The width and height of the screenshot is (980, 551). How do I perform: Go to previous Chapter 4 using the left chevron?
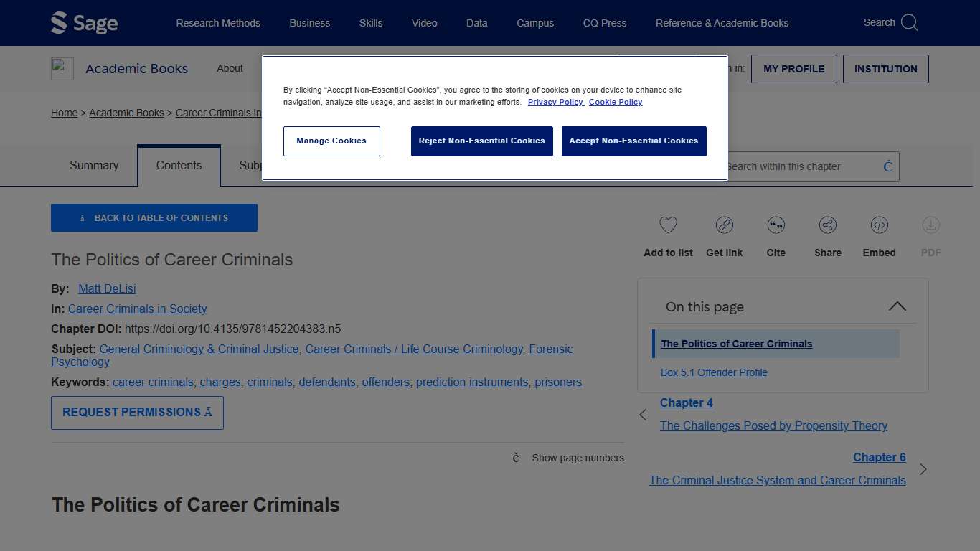(642, 415)
